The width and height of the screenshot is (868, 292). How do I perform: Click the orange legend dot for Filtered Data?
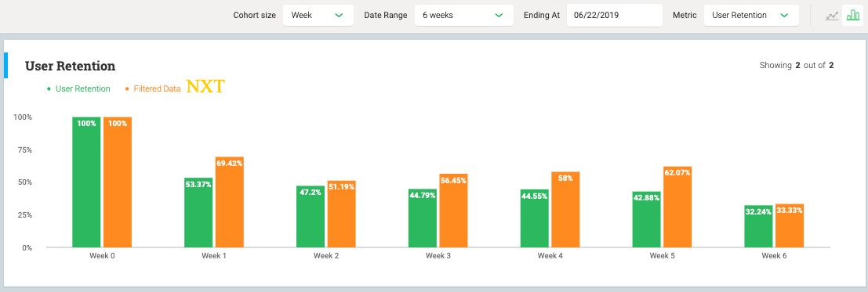[x=127, y=88]
